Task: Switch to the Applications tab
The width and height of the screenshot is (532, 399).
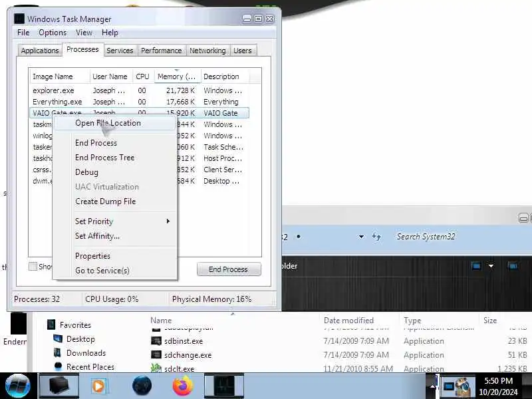Action: [x=40, y=51]
